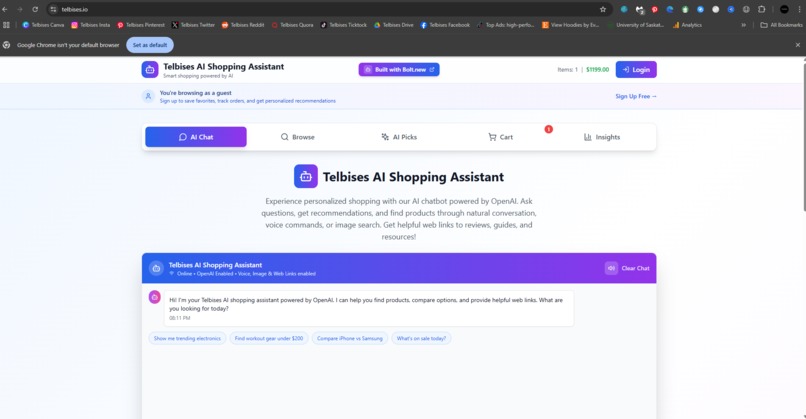Open the Telbises Insta bookmark
The image size is (806, 419).
click(x=90, y=25)
